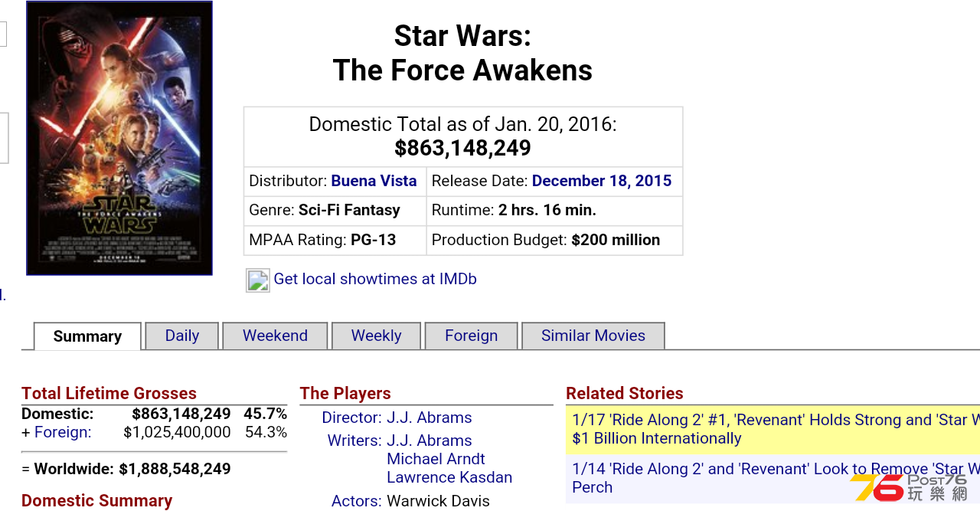
Task: Select the Foreign tab
Action: tap(471, 336)
